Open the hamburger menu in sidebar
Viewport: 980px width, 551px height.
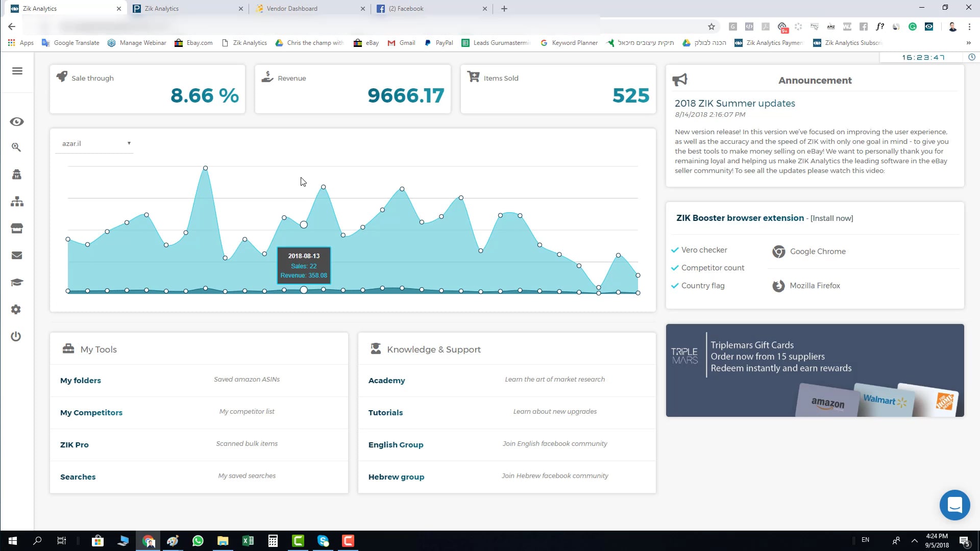click(17, 71)
